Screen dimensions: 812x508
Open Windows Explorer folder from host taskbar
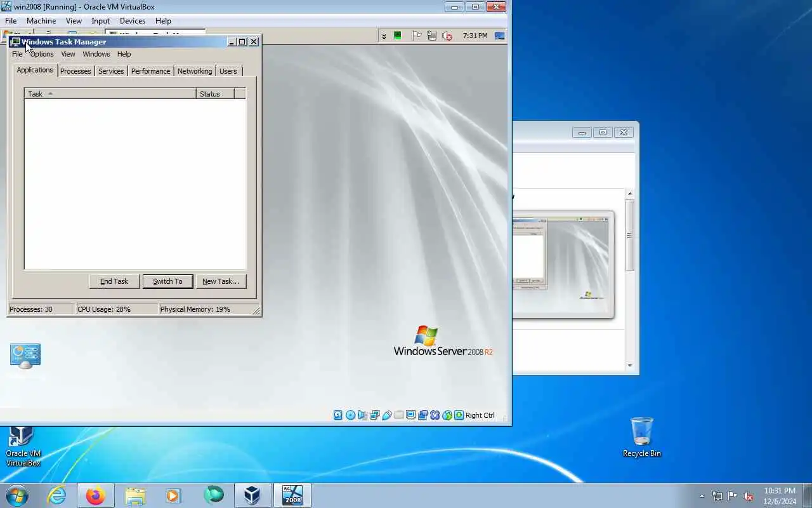pos(134,495)
